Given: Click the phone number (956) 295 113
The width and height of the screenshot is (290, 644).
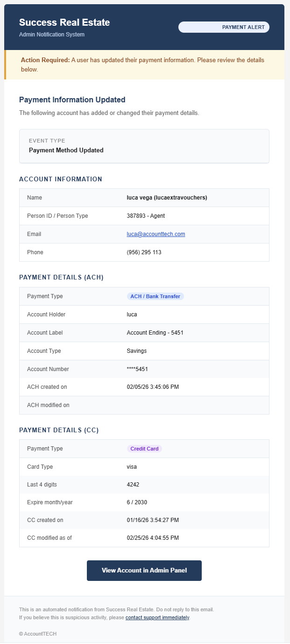Looking at the screenshot, I should click(x=144, y=252).
